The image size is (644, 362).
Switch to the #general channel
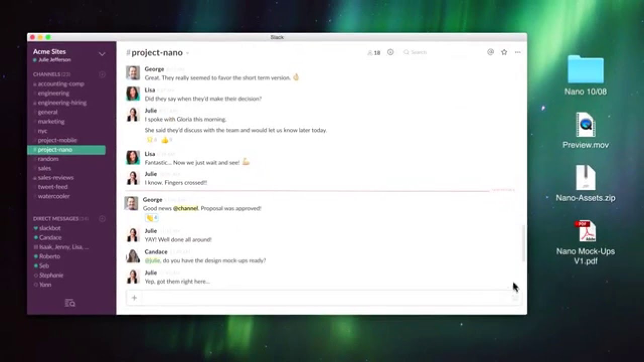[48, 112]
